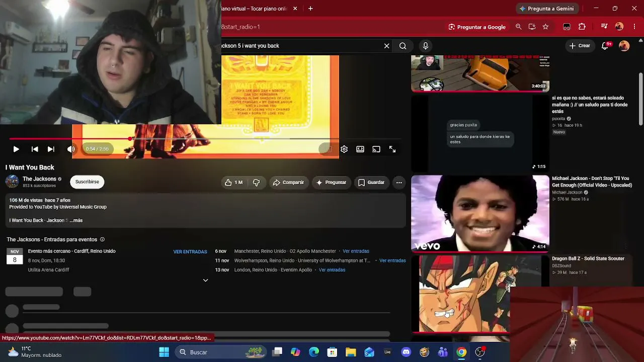Open the YouTube account avatar menu
Screen dimensions: 644x362
tap(624, 46)
